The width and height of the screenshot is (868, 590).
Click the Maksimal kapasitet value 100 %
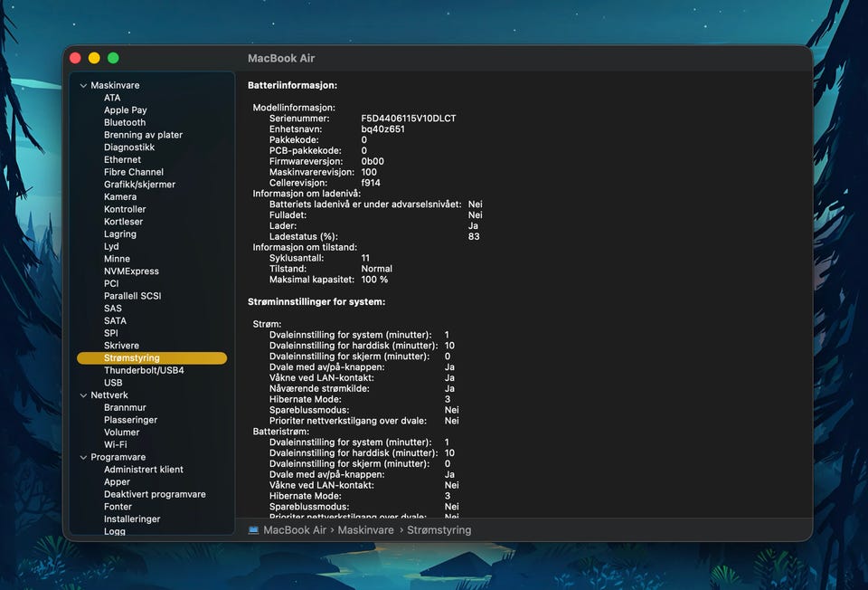(x=374, y=280)
